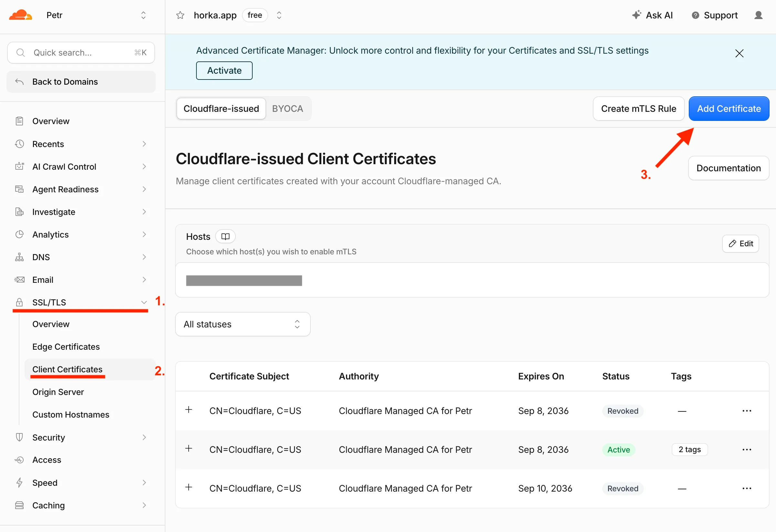Screen dimensions: 776x532
Task: Open actions menu for the Active certificate
Action: [x=747, y=450]
